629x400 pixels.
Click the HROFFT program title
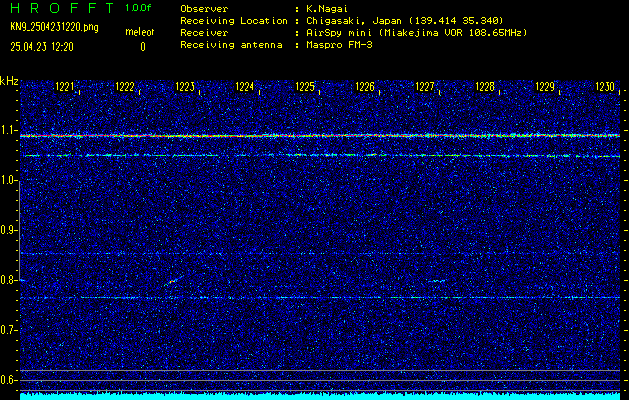click(x=63, y=8)
